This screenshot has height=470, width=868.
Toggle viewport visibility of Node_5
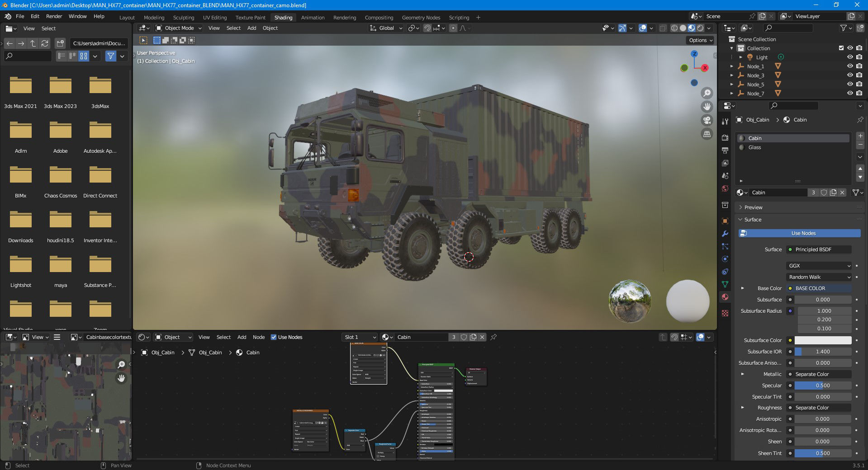(x=850, y=84)
